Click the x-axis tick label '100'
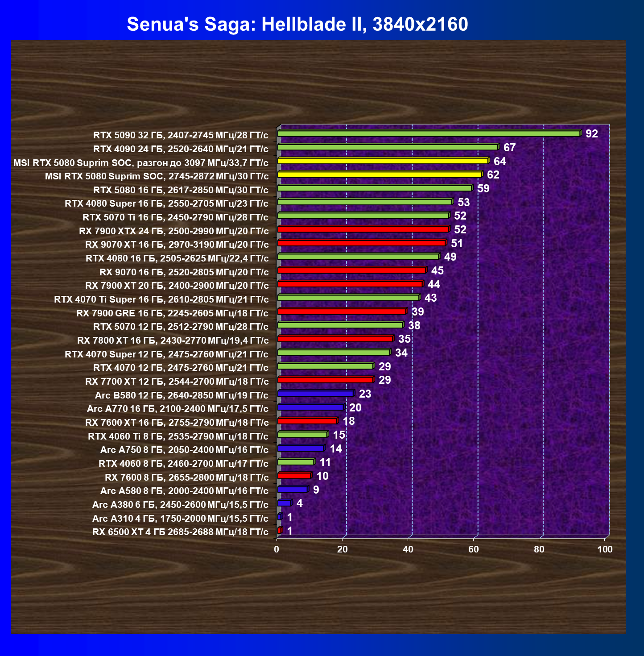644x656 pixels. tap(605, 549)
